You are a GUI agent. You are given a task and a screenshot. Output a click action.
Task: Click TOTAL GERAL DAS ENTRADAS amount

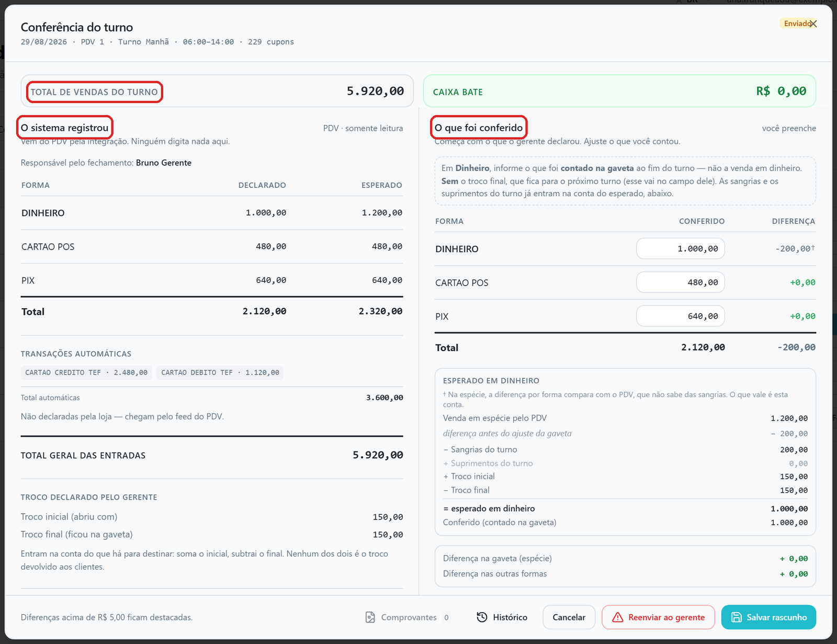pyautogui.click(x=378, y=455)
